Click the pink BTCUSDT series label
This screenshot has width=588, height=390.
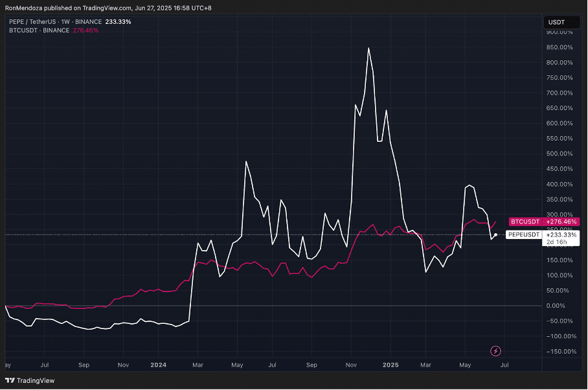pyautogui.click(x=525, y=222)
